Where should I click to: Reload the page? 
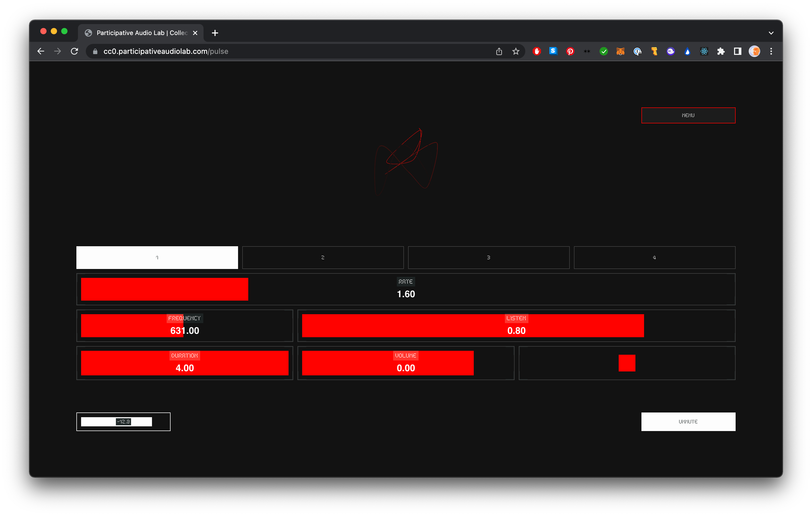click(75, 51)
